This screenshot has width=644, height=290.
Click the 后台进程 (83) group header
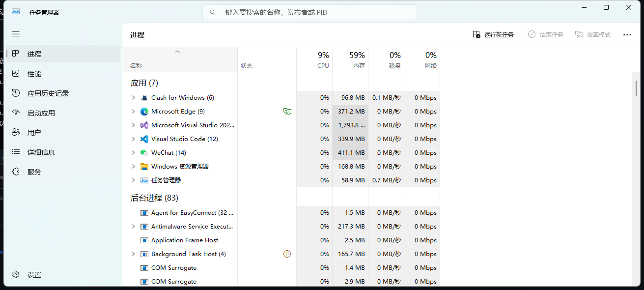point(154,198)
